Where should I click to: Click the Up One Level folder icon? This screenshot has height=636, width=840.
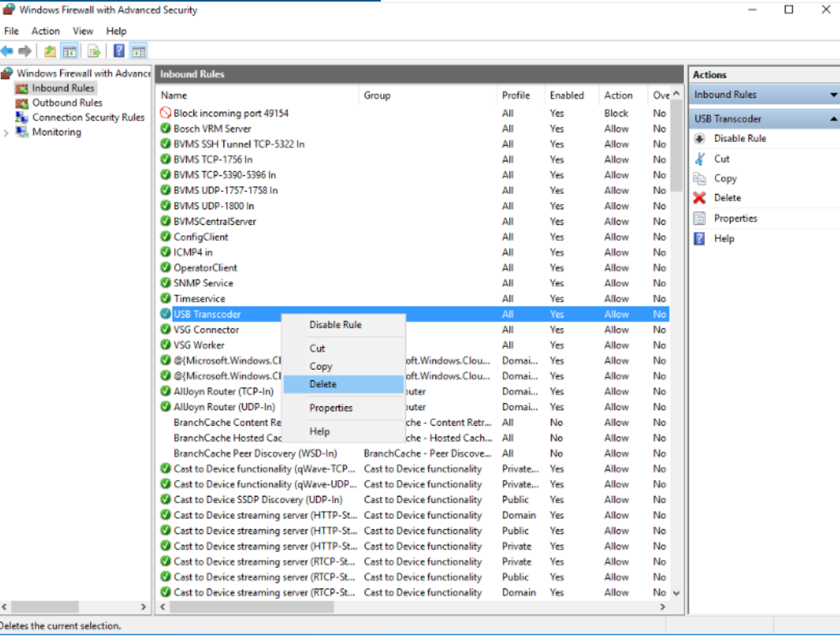pos(50,51)
